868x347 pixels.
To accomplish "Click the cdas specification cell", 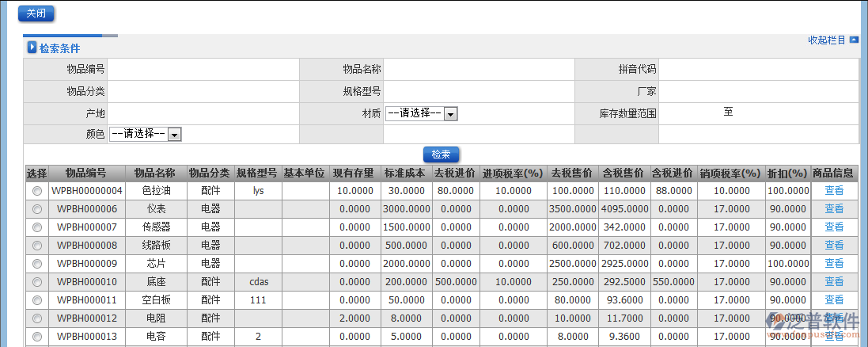I will [257, 281].
